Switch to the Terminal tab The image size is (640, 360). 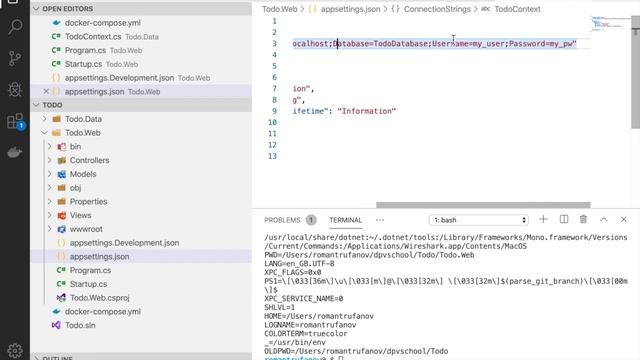pos(346,220)
